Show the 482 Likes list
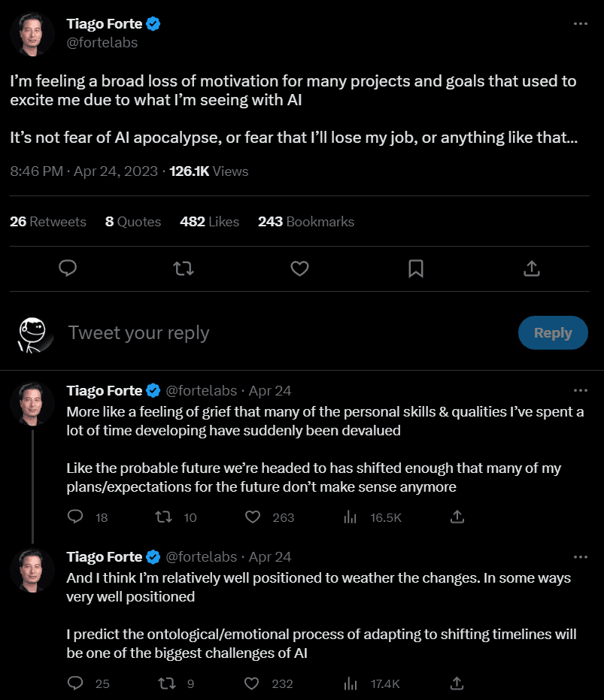The height and width of the screenshot is (700, 604). (209, 221)
